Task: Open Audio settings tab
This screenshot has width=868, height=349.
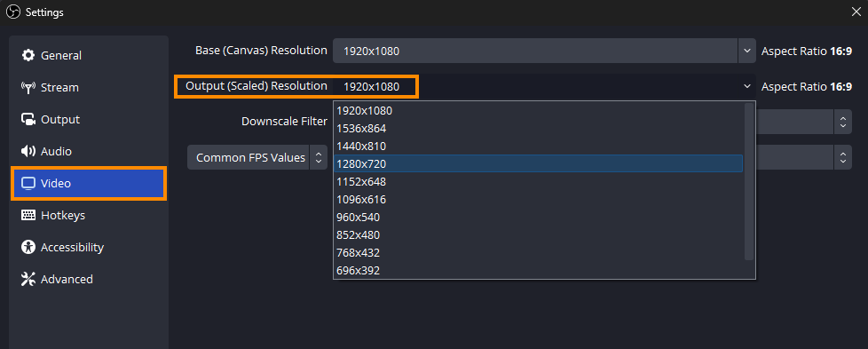Action: coord(89,151)
